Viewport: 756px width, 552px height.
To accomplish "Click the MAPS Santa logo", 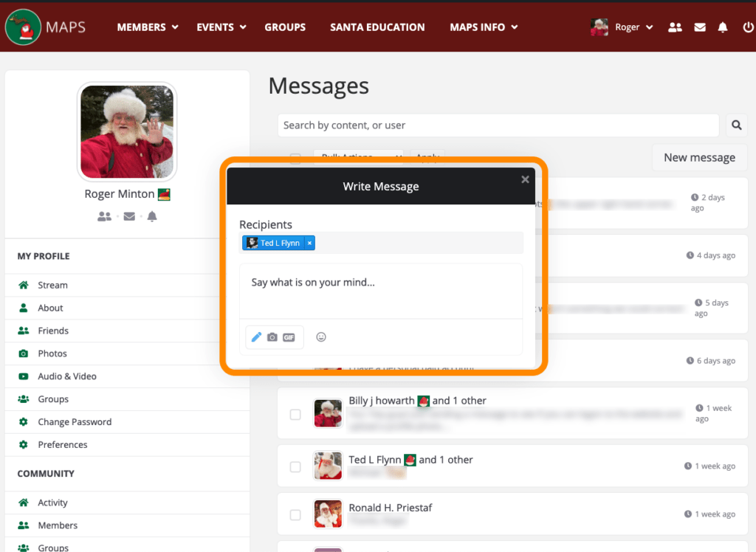I will [23, 27].
